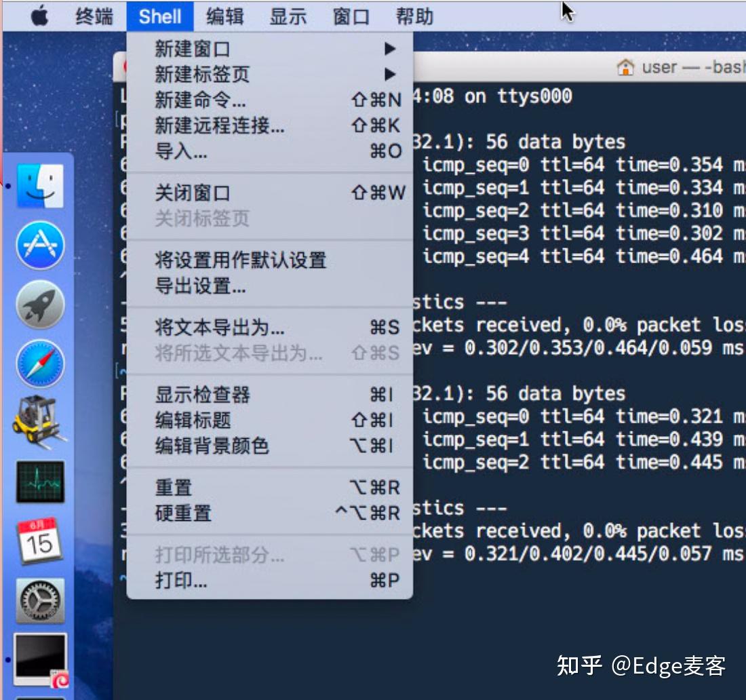Viewport: 746px width, 700px height.
Task: Select 导入... from the menu
Action: [x=270, y=151]
